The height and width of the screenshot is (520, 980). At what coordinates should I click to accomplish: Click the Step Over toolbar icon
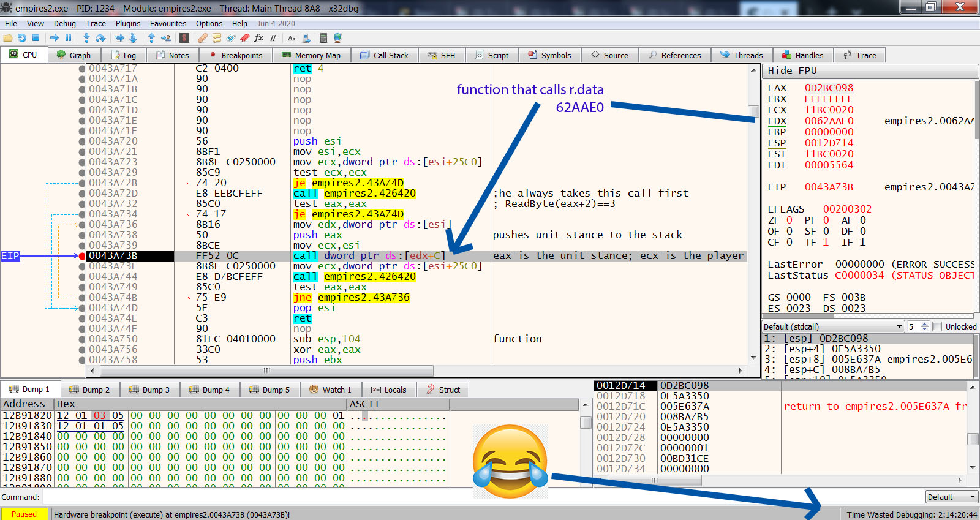(x=100, y=38)
